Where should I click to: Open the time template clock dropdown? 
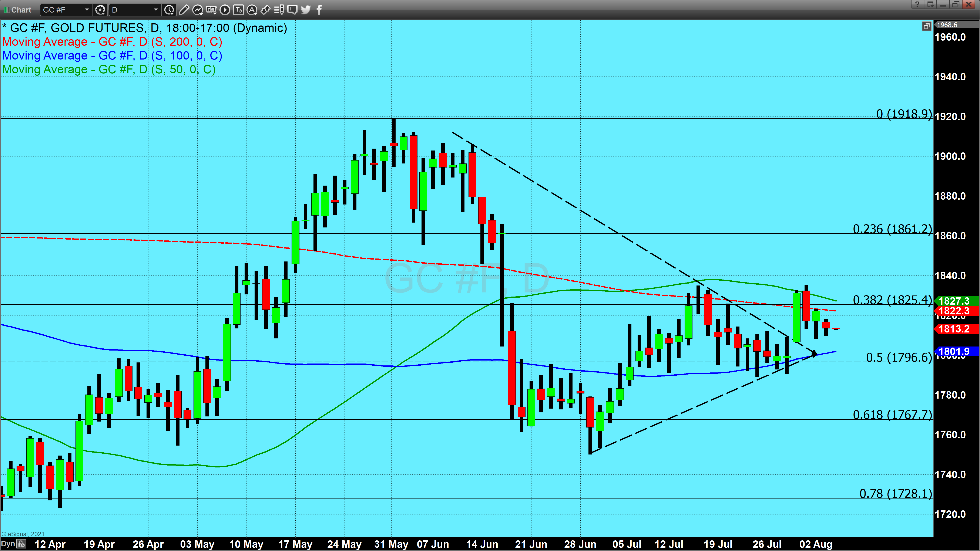pos(169,10)
